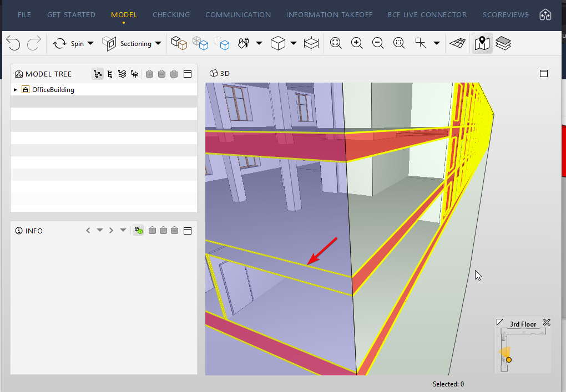Select the paint bucket transparency tool

click(244, 43)
